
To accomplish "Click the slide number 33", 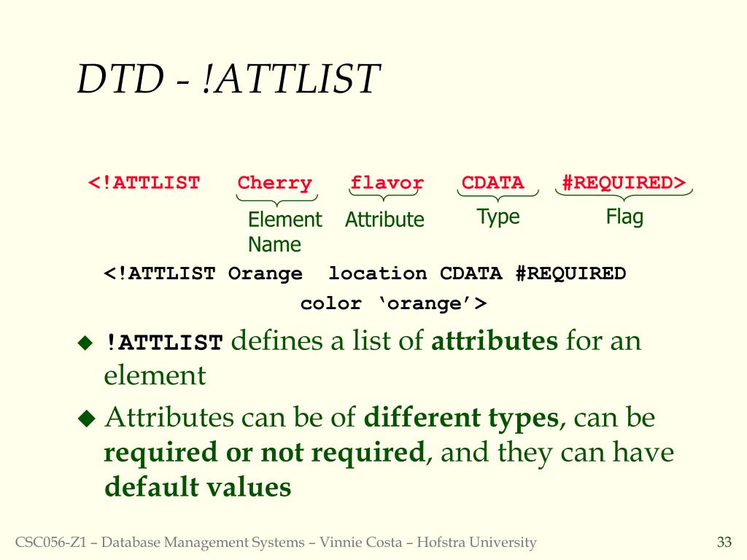I will pyautogui.click(x=724, y=542).
